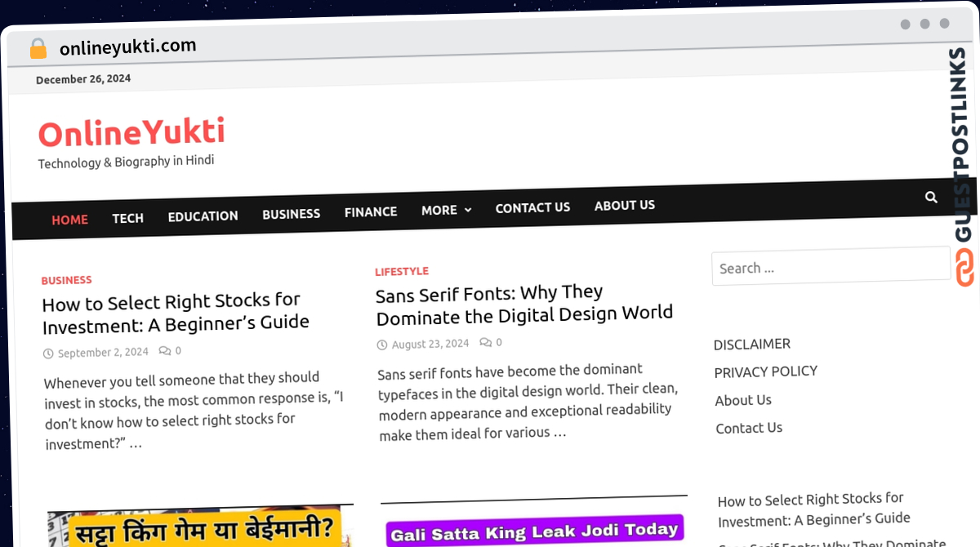Open comments icon of the stocks article
Viewport: 980px width, 547px height.
point(165,351)
